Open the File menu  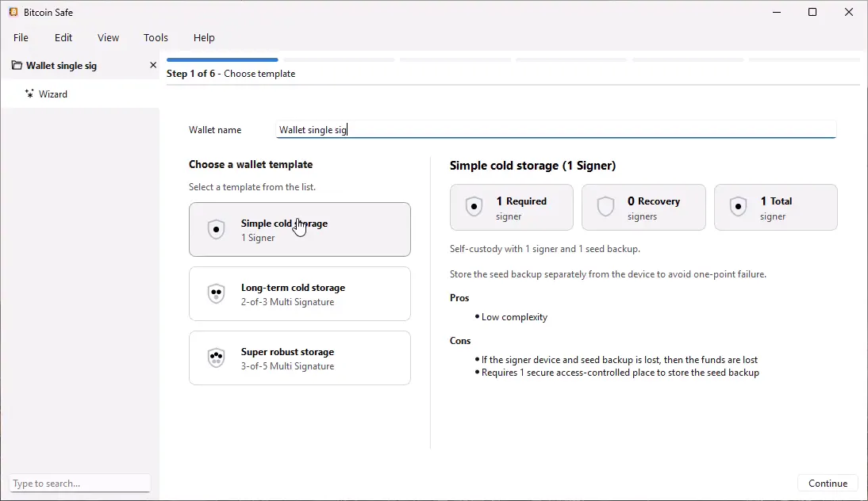(21, 37)
